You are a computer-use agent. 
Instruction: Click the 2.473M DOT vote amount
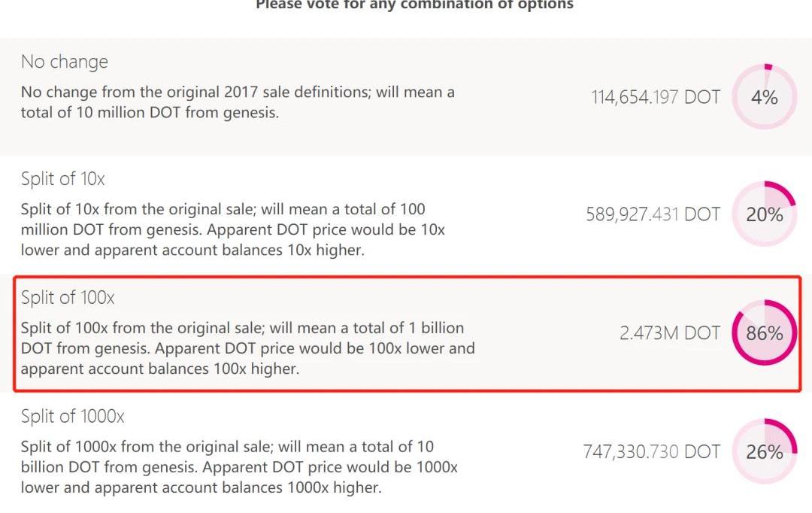click(x=670, y=332)
